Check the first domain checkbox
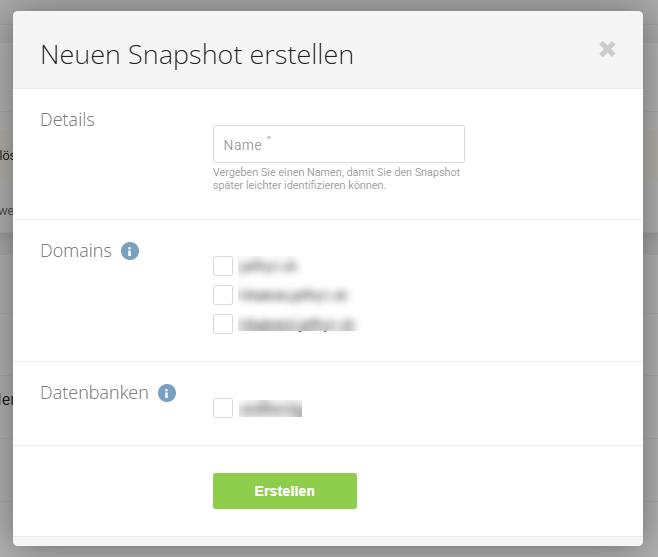This screenshot has height=557, width=658. (223, 266)
